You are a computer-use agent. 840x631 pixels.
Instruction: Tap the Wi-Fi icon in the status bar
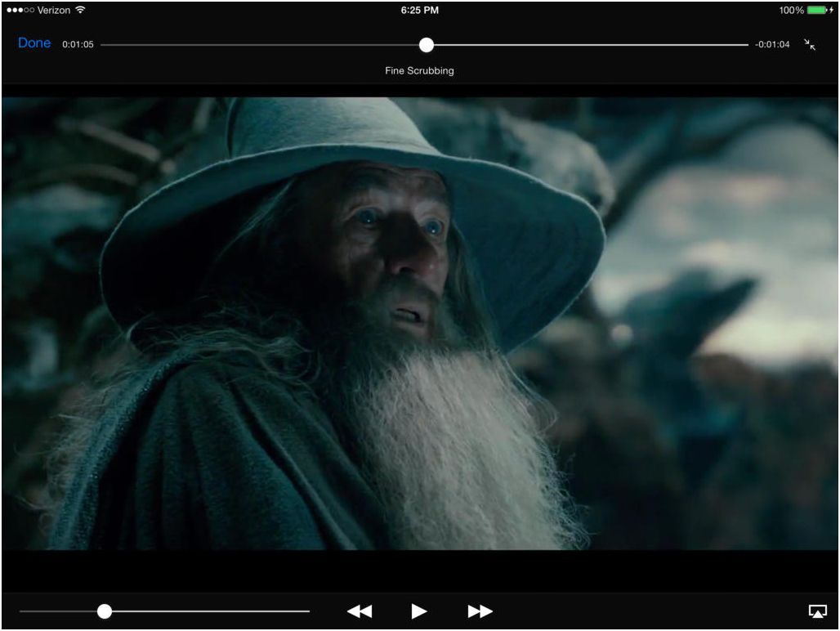80,11
